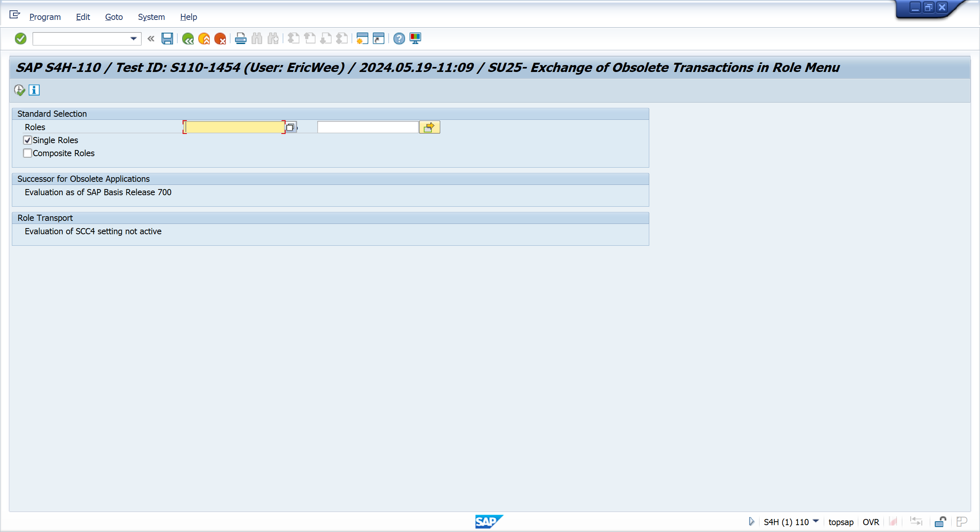Click the Execute clock icon
Viewport: 980px width, 532px height.
[x=20, y=90]
